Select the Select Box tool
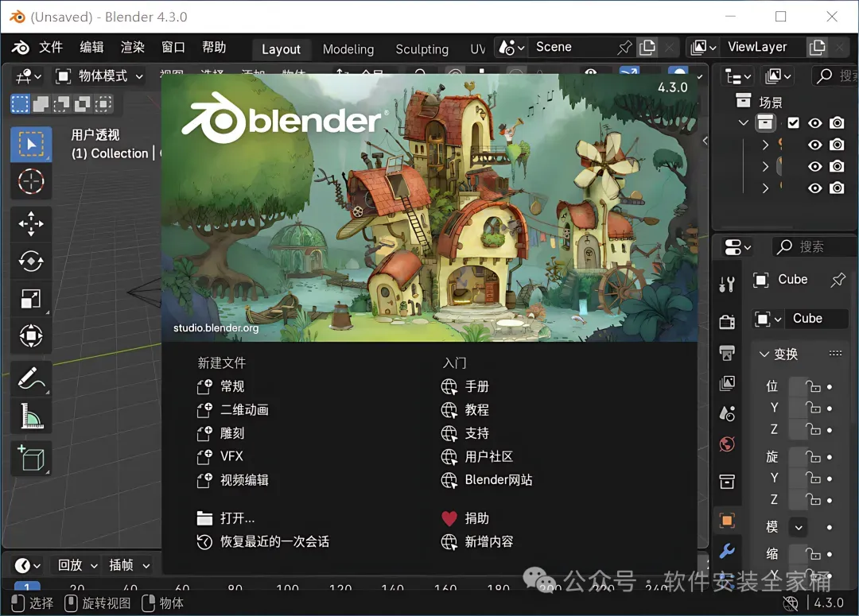The image size is (859, 616). point(31,144)
